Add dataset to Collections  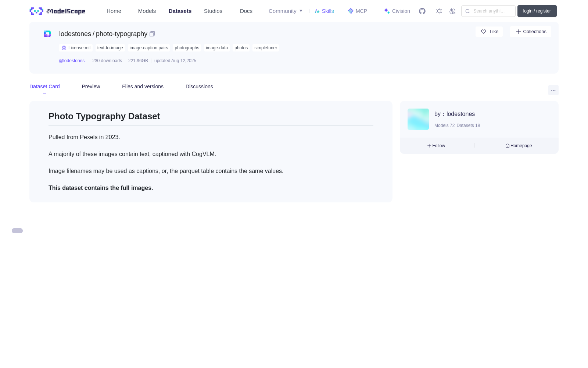(531, 32)
